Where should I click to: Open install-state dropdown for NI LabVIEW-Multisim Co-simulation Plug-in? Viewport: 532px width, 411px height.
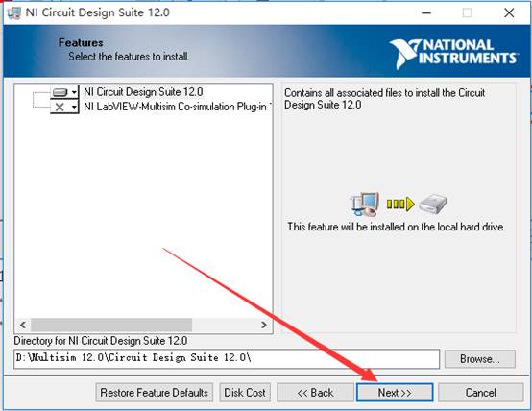point(64,107)
